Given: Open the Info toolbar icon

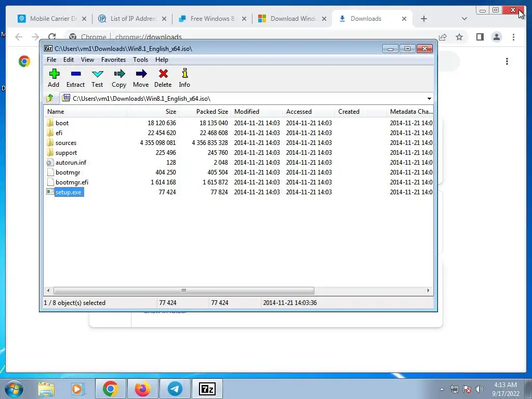Looking at the screenshot, I should coord(184,73).
